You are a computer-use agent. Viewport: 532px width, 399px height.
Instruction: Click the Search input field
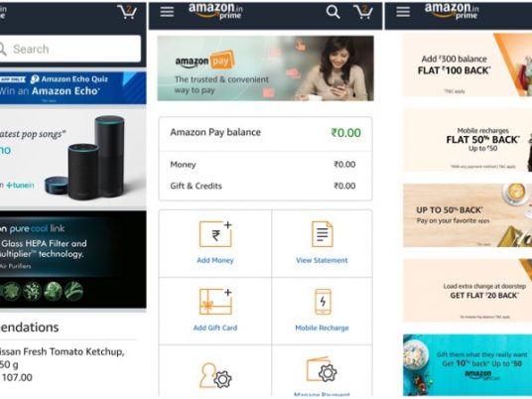[70, 49]
